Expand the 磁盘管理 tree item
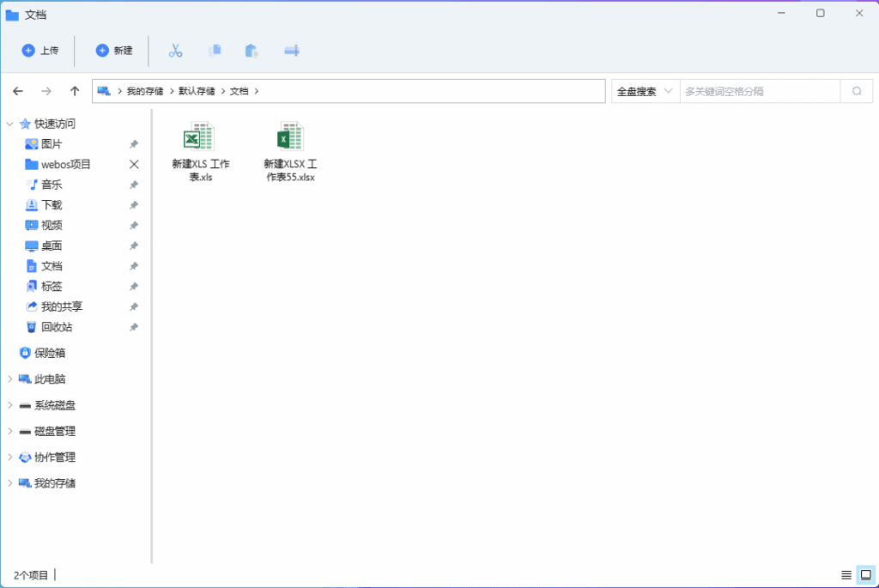This screenshot has height=588, width=879. [9, 431]
